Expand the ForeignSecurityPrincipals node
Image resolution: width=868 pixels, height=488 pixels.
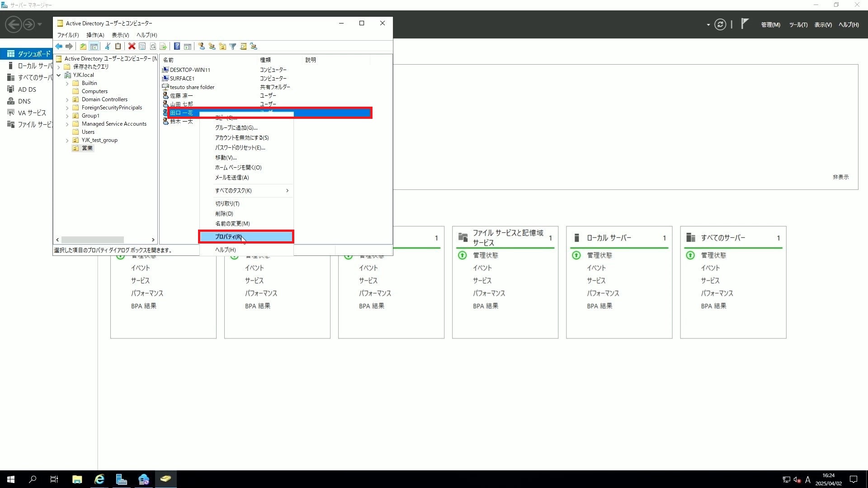(67, 108)
